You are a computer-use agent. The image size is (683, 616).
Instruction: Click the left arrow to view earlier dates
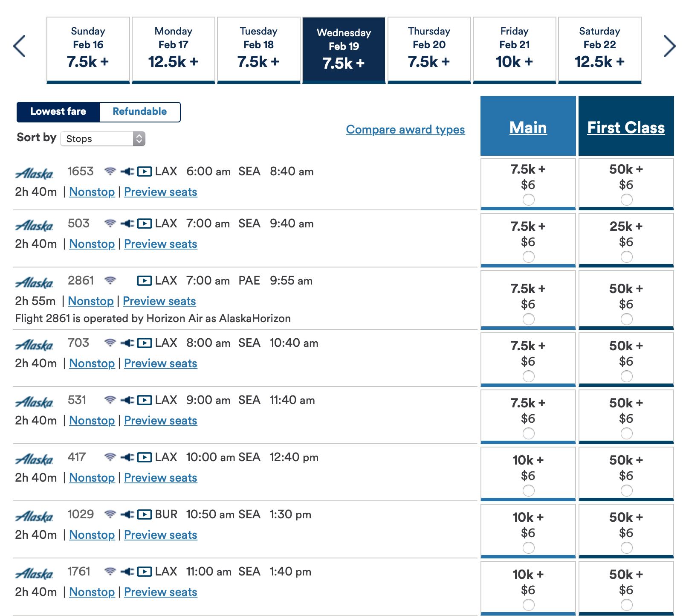coord(20,46)
